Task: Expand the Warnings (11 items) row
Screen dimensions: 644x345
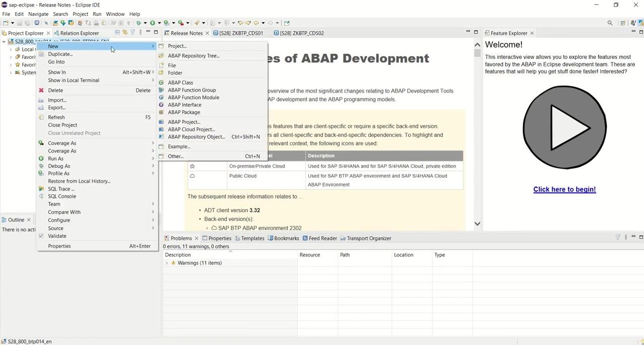Action: 167,263
